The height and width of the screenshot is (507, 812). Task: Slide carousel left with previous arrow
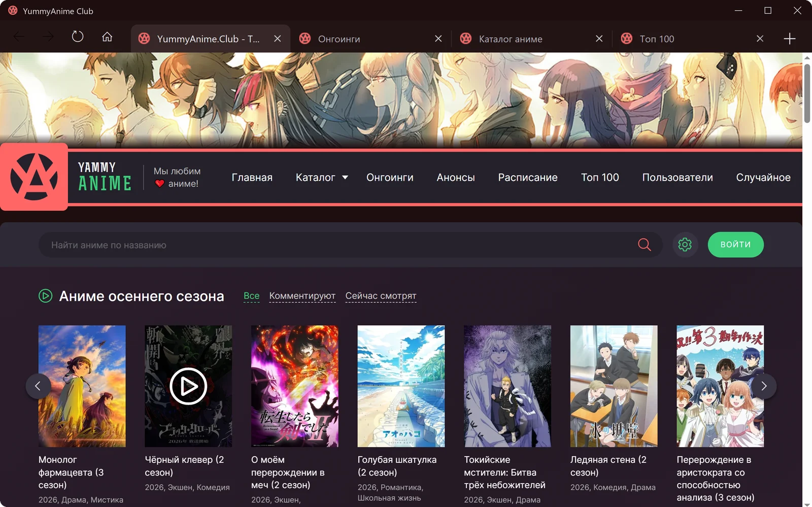38,386
